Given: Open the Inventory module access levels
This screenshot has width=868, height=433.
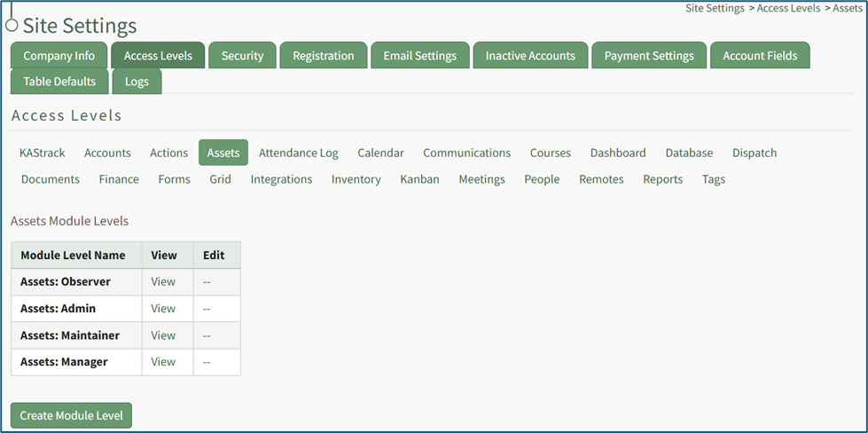Looking at the screenshot, I should point(356,179).
